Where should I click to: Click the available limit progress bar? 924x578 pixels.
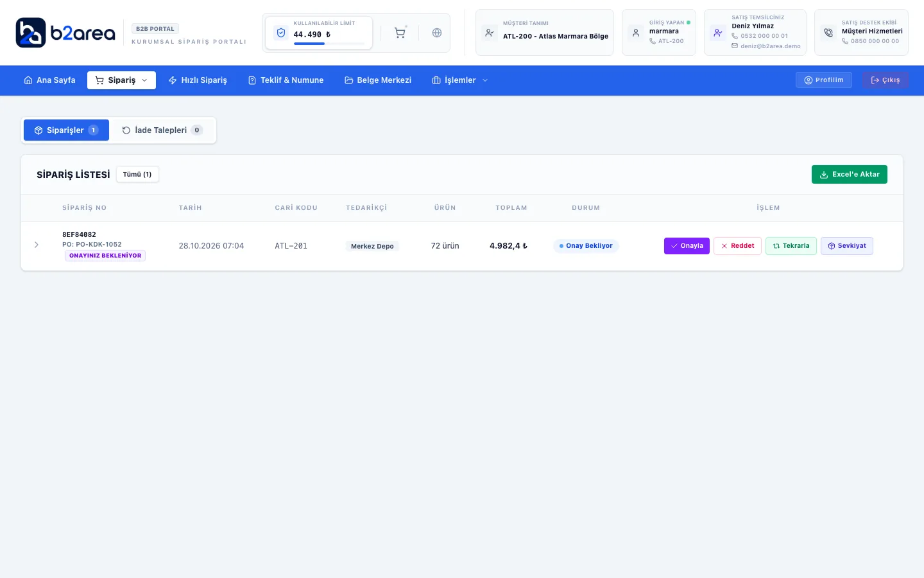click(x=329, y=44)
